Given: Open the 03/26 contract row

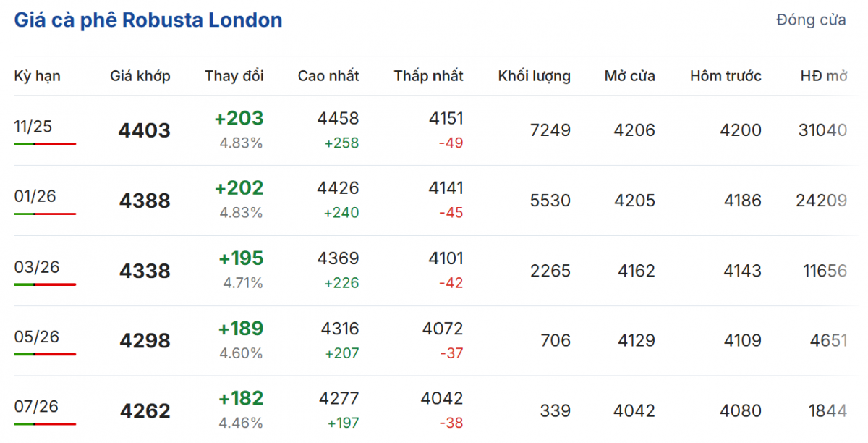Looking at the screenshot, I should click(37, 267).
